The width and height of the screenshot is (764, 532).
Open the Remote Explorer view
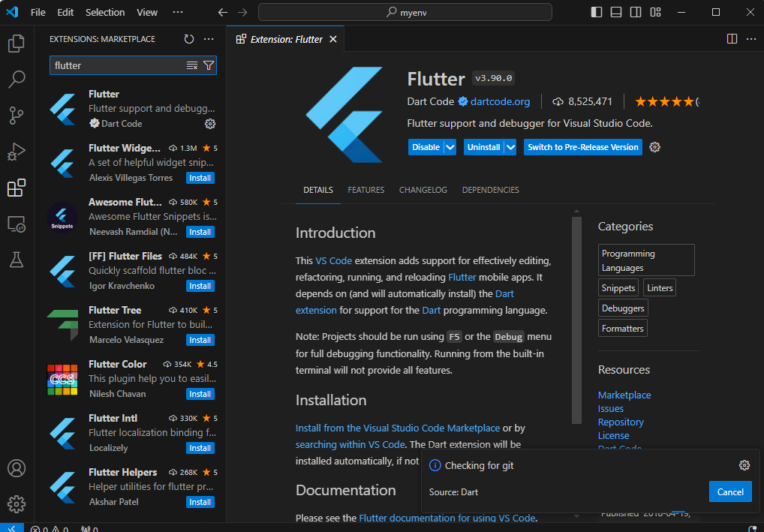[17, 224]
